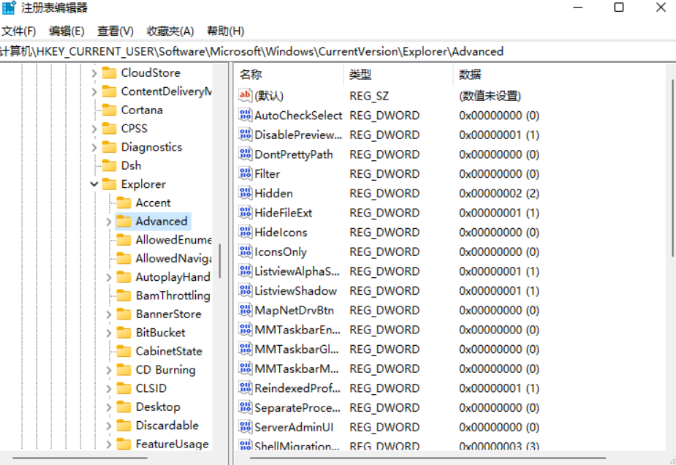Click the 数据 column header
This screenshot has height=465, width=676.
pos(470,75)
